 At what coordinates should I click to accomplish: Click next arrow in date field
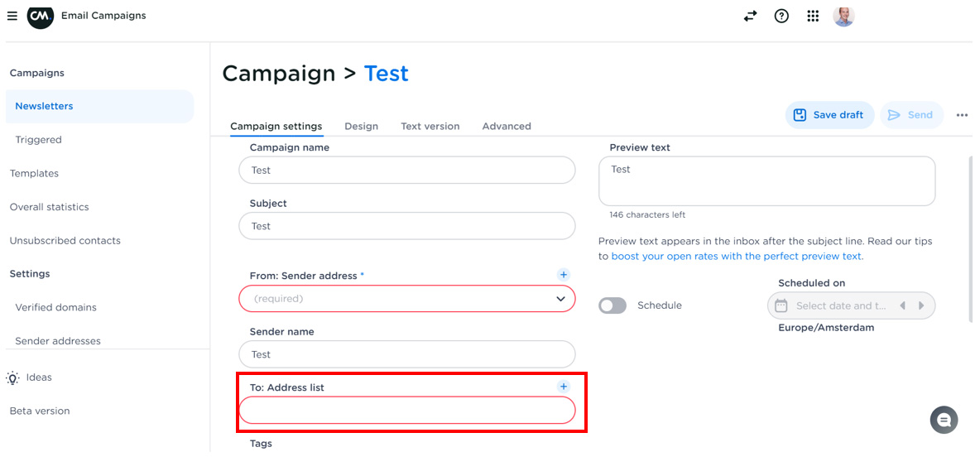[x=921, y=305]
